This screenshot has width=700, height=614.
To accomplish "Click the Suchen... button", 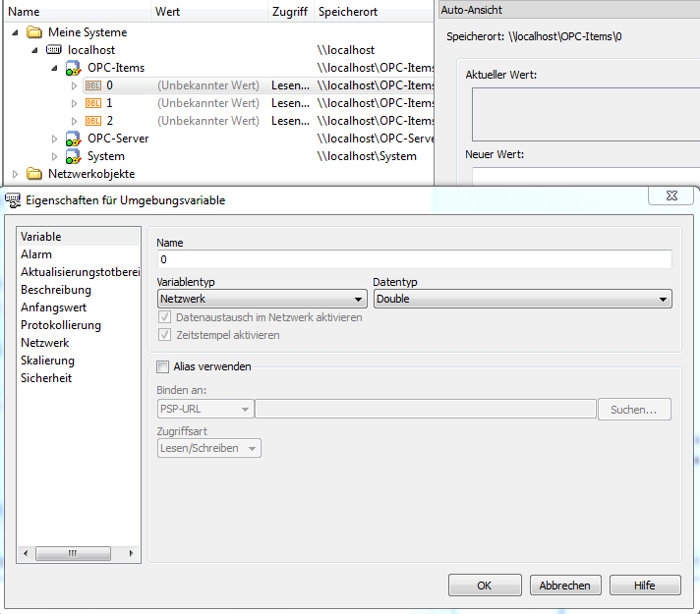I will click(634, 410).
